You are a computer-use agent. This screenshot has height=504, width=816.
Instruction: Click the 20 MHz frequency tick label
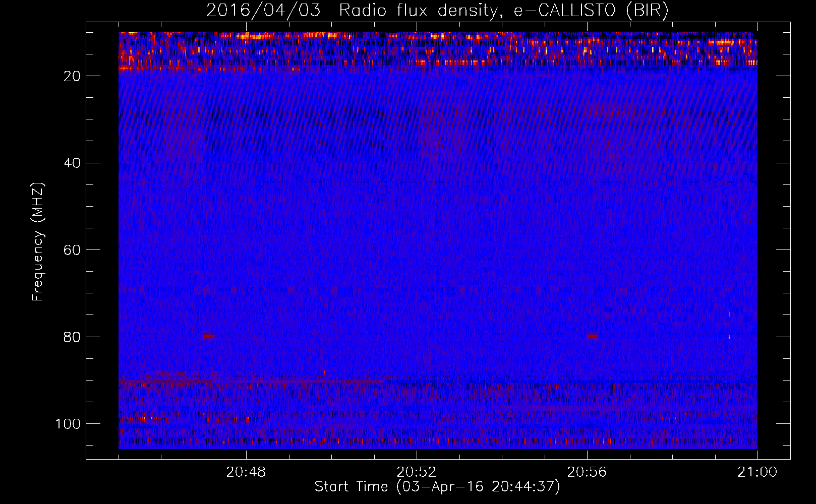pos(73,76)
